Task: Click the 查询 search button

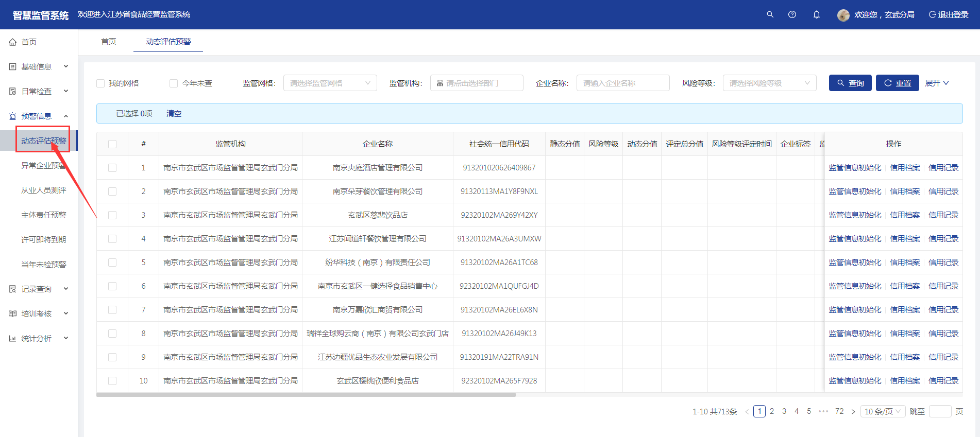Action: pos(850,83)
